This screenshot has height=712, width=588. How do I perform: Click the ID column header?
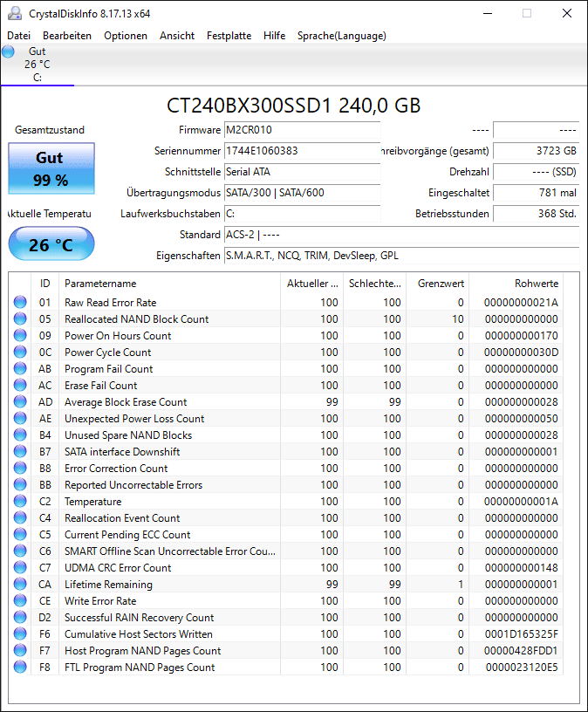(45, 284)
